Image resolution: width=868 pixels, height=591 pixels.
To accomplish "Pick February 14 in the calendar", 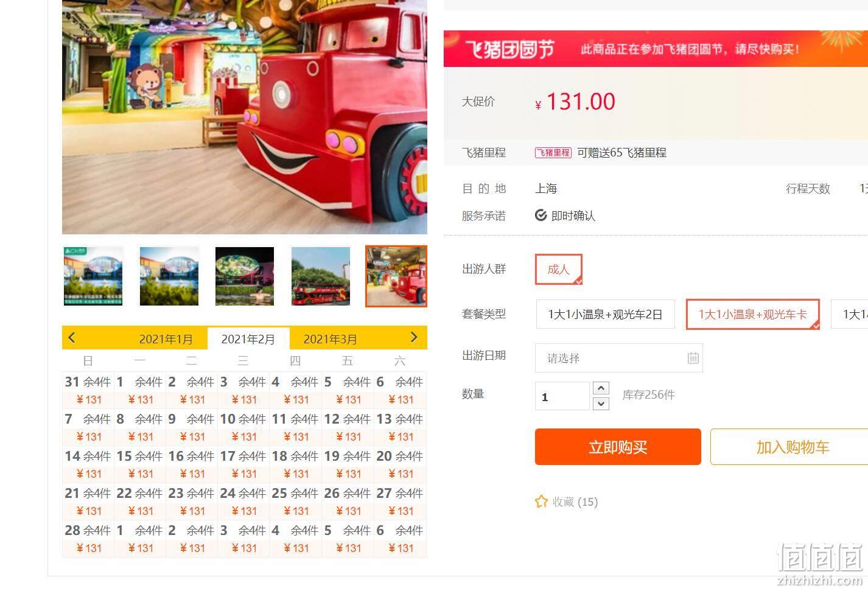I will (88, 464).
